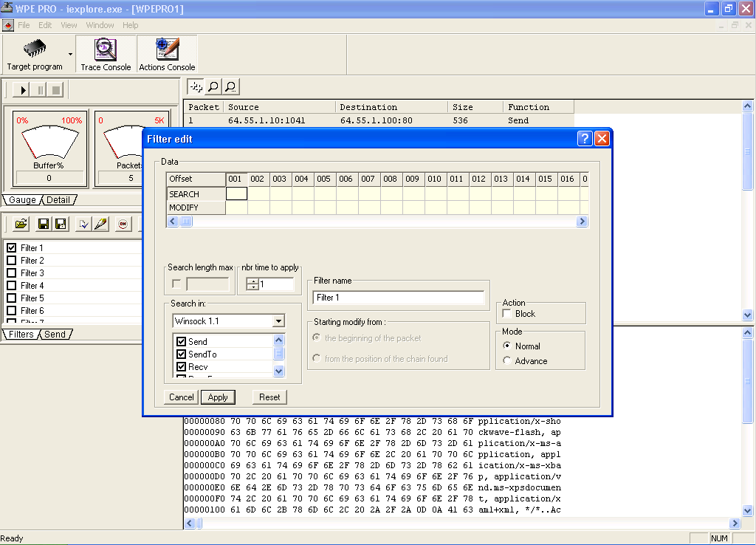Edit selected filter with pencil icon
Viewport: 756px width, 545px height.
(x=100, y=224)
